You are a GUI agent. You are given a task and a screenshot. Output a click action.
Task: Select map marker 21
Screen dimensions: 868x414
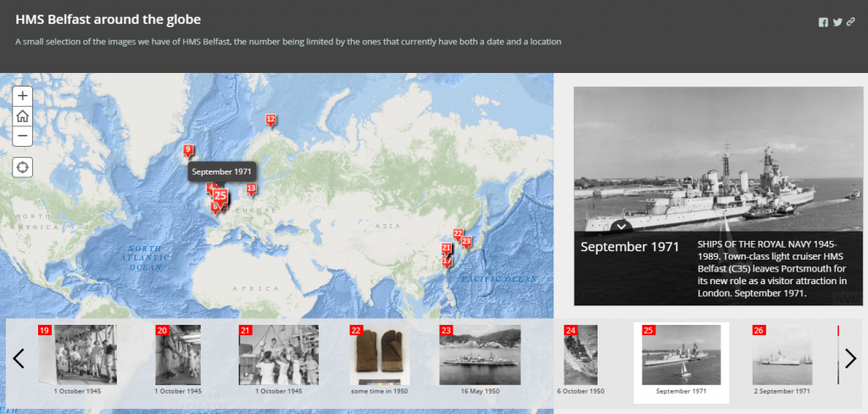pos(446,249)
